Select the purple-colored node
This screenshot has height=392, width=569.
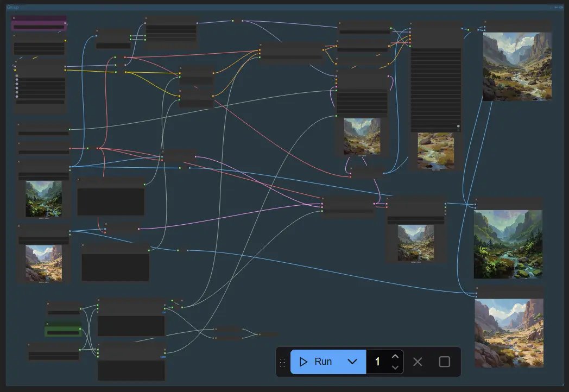point(39,23)
